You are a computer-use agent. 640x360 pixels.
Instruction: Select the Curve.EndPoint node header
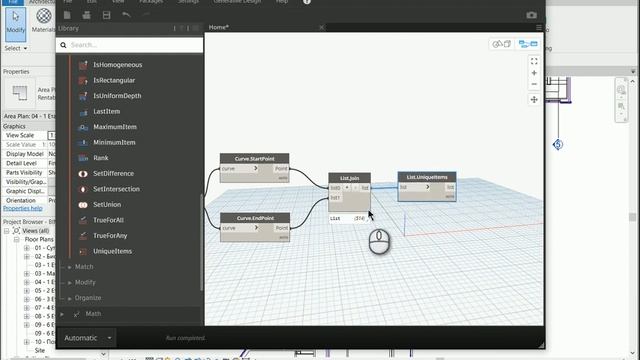tap(255, 218)
